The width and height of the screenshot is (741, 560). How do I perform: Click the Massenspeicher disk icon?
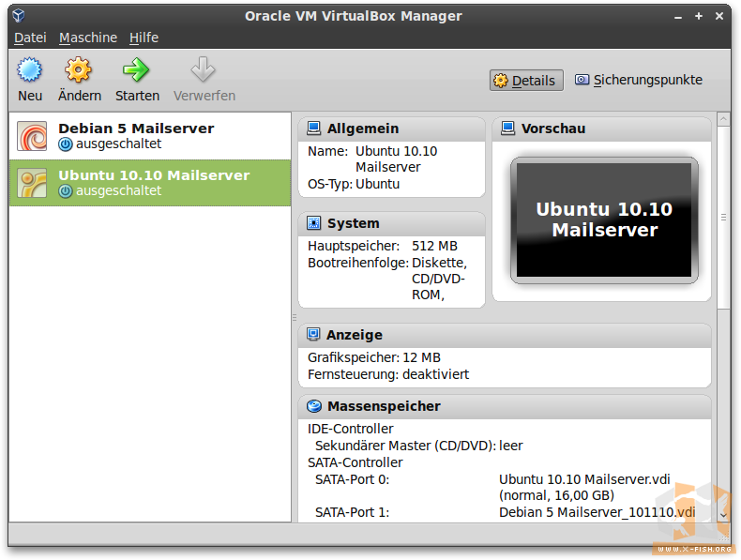(314, 406)
